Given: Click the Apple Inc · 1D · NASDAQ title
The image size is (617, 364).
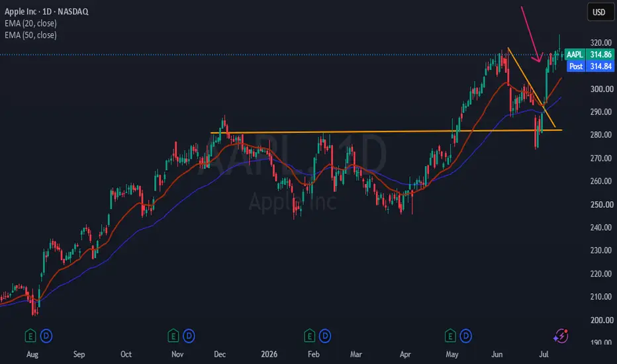Looking at the screenshot, I should (46, 11).
